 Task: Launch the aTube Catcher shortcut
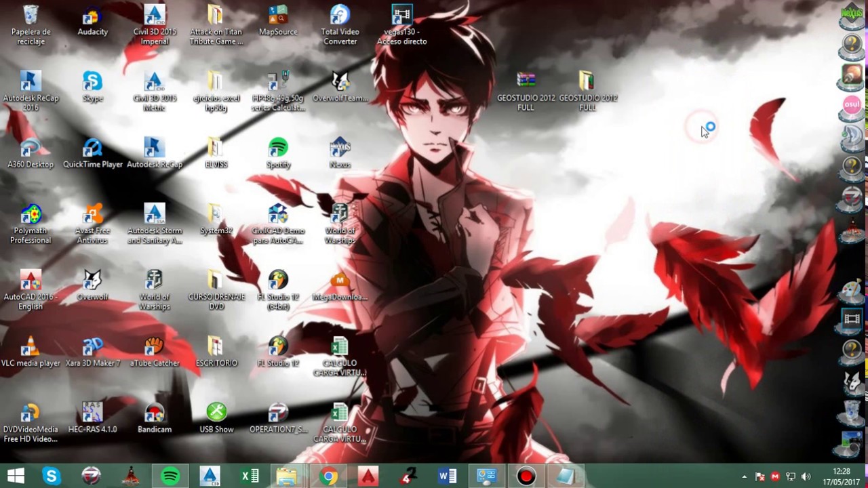(155, 352)
